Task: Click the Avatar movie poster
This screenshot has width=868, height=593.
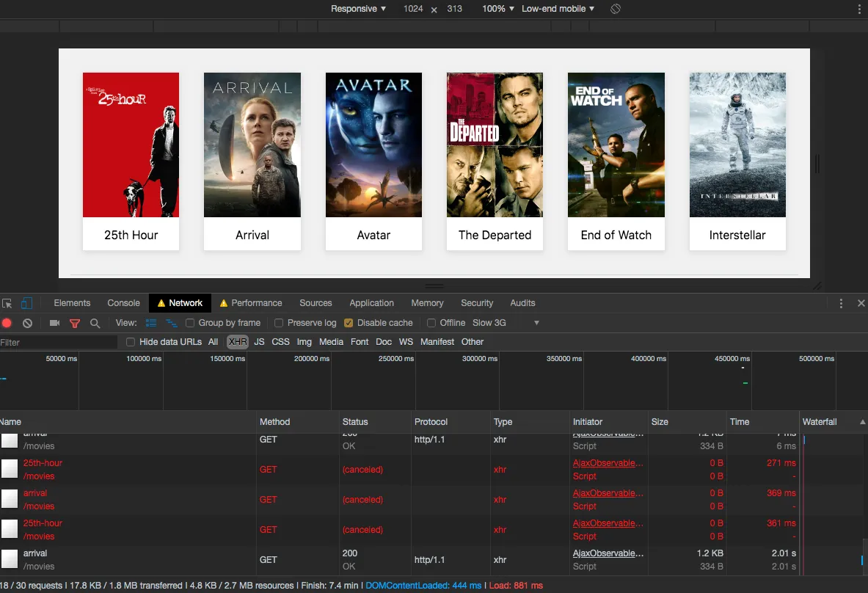Action: tap(373, 145)
